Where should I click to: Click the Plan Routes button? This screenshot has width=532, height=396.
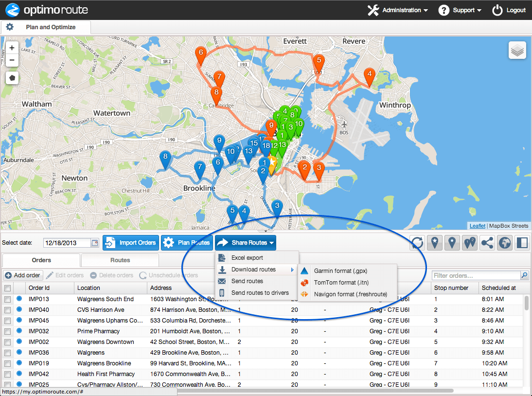coord(187,243)
